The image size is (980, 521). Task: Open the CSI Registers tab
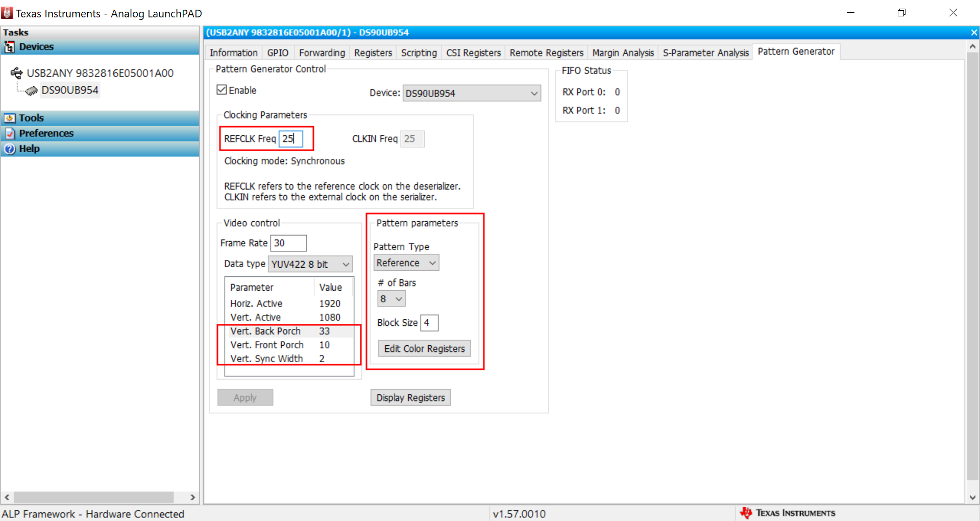(x=474, y=53)
